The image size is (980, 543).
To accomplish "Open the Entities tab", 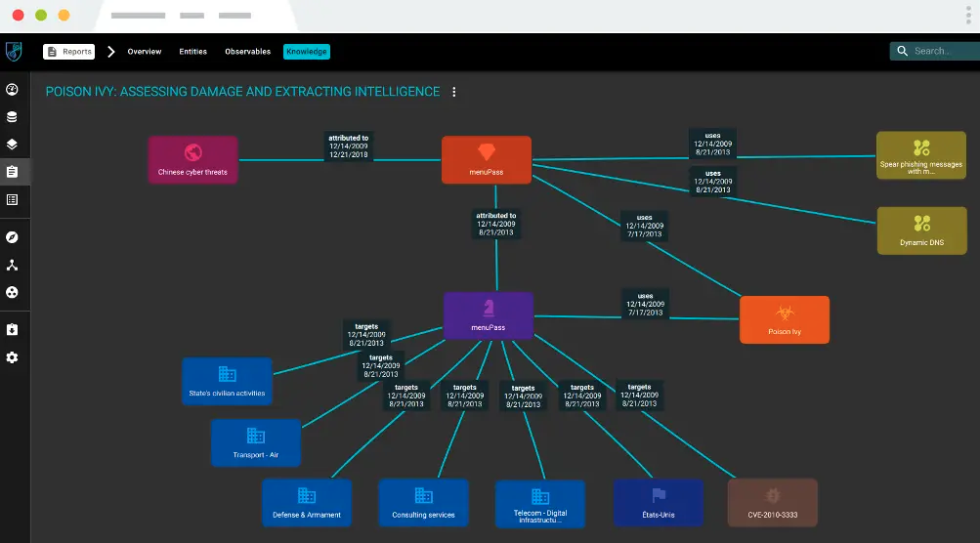I will pos(192,52).
